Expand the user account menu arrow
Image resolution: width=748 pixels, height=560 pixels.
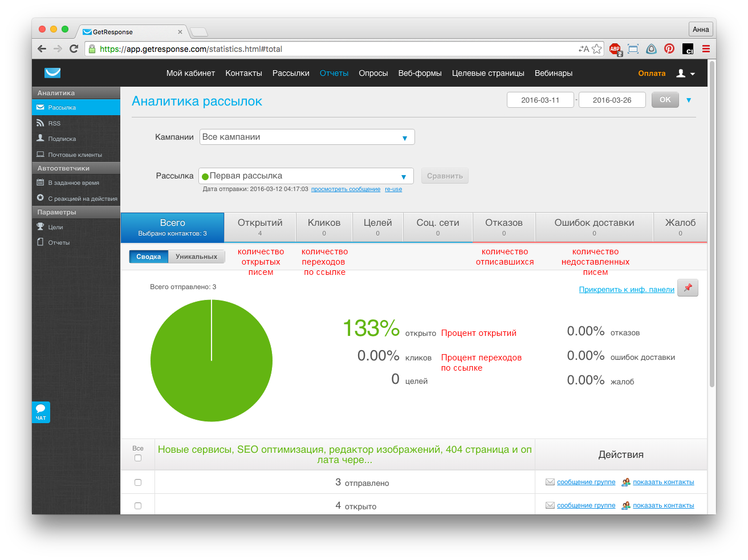[693, 74]
